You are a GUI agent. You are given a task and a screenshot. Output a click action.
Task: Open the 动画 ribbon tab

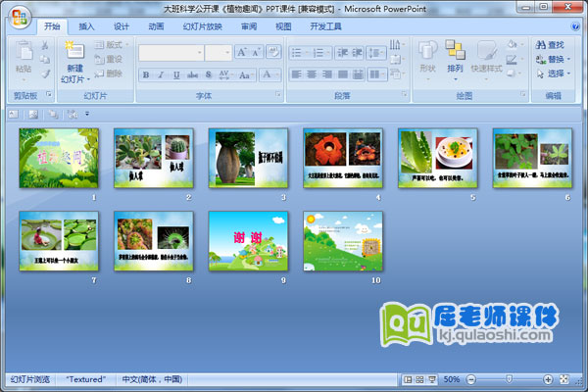[x=156, y=26]
